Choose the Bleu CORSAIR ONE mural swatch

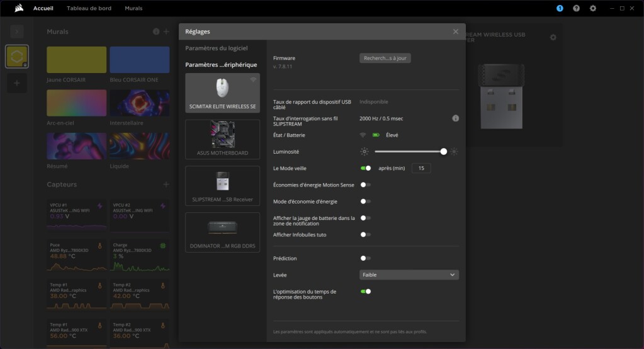(x=140, y=60)
